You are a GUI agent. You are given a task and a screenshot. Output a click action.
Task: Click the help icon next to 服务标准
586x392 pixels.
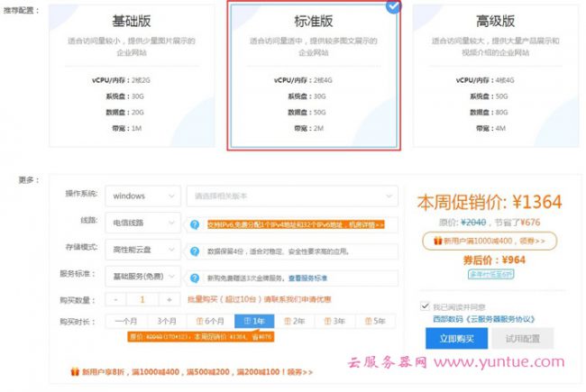pyautogui.click(x=192, y=278)
